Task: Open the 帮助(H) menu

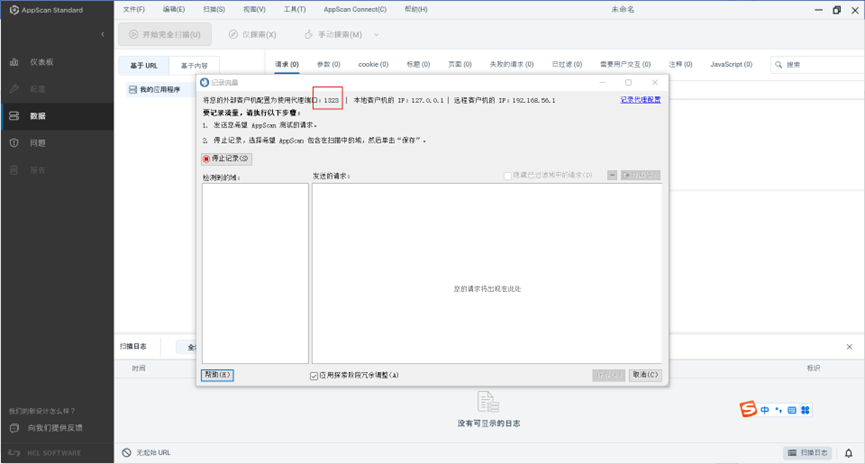Action: (x=416, y=9)
